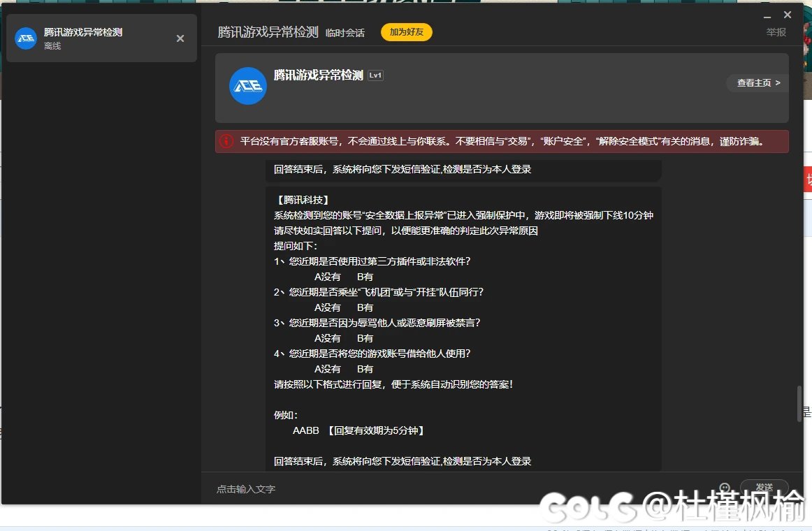Open the large ACE profile avatar

[x=247, y=86]
